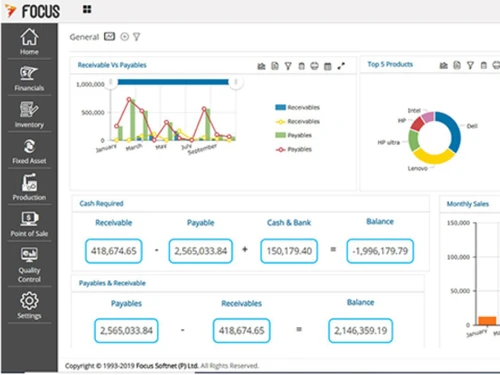This screenshot has height=375, width=500.
Task: Click the HP ultra label on donut chart
Action: (388, 142)
